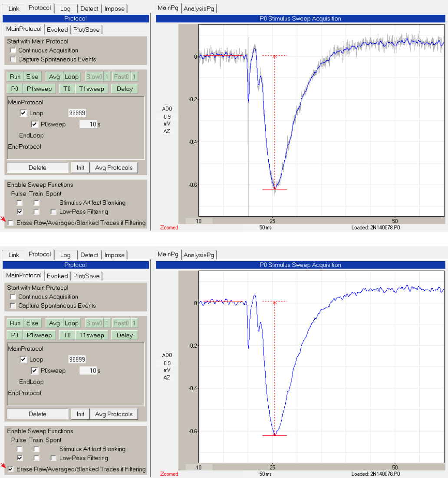Toggle the P0sweep checkbox in the upper protocol

coord(35,124)
